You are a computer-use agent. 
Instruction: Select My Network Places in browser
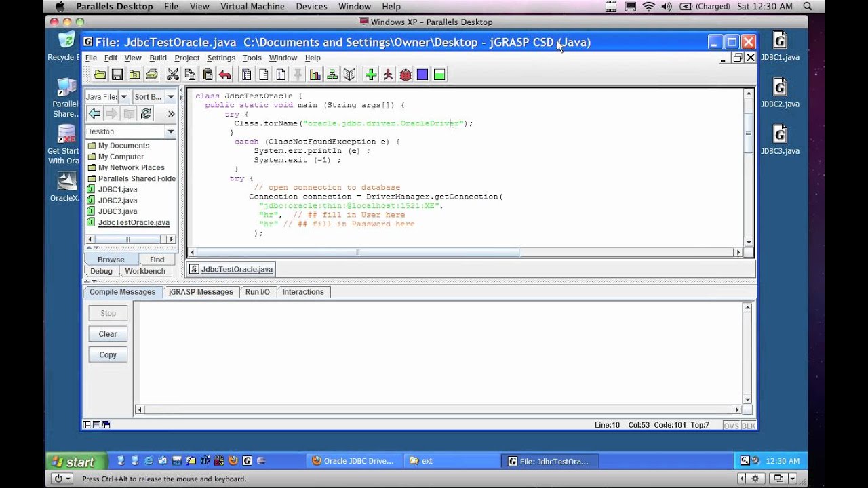(131, 167)
